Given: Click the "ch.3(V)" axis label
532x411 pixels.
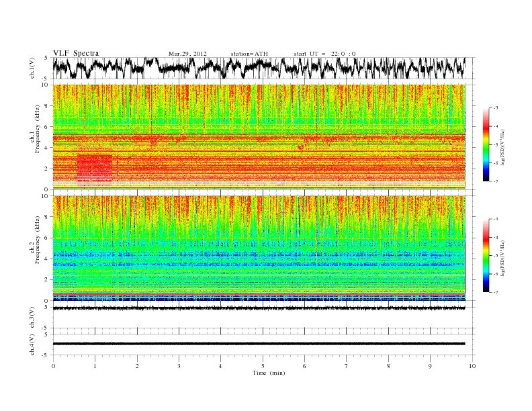Looking at the screenshot, I should (x=32, y=318).
